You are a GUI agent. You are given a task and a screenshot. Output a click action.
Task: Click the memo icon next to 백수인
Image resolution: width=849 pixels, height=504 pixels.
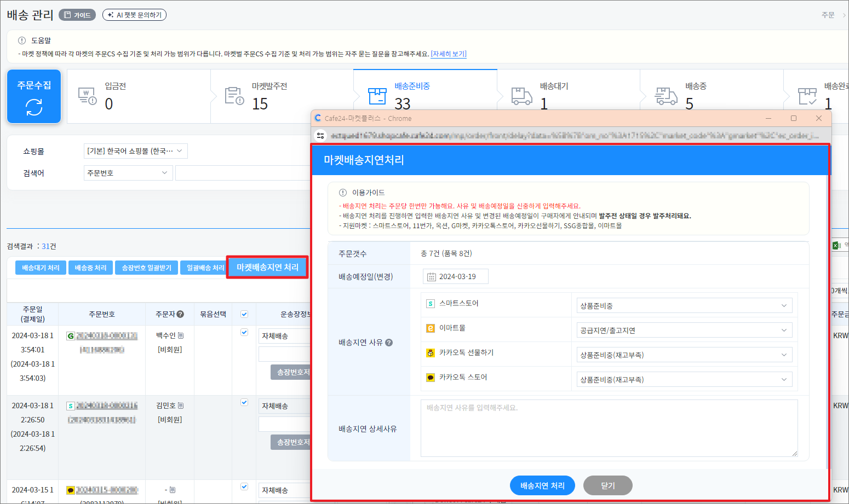click(181, 335)
